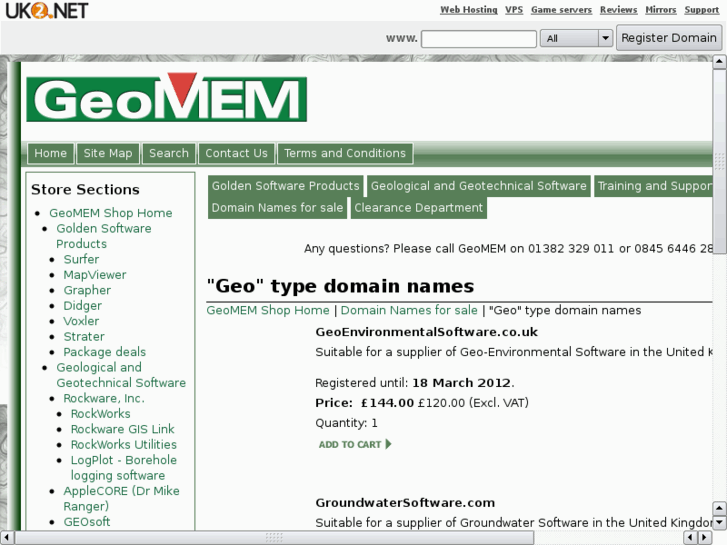Open the Package deals sidebar link
Viewport: 727px width, 545px height.
[x=105, y=352]
